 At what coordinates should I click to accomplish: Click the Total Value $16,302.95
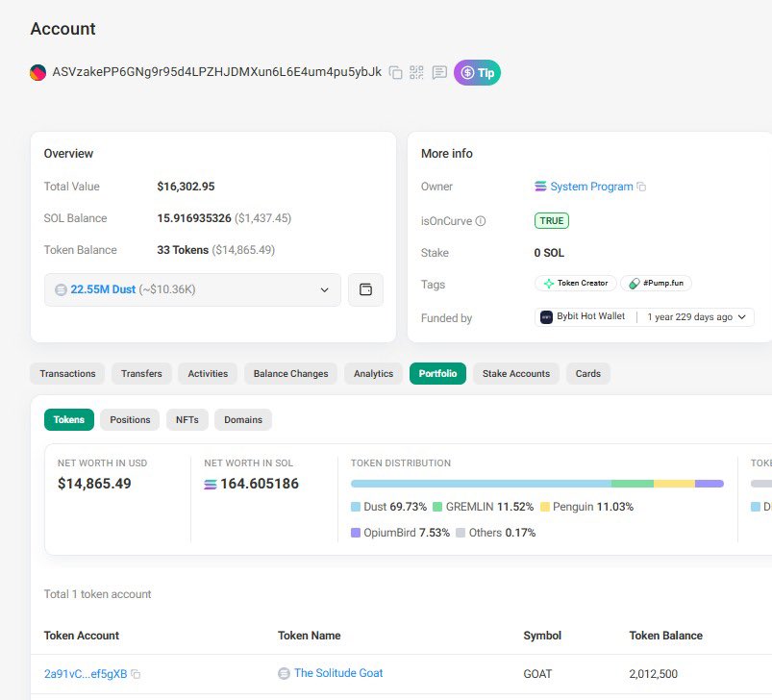tap(186, 187)
